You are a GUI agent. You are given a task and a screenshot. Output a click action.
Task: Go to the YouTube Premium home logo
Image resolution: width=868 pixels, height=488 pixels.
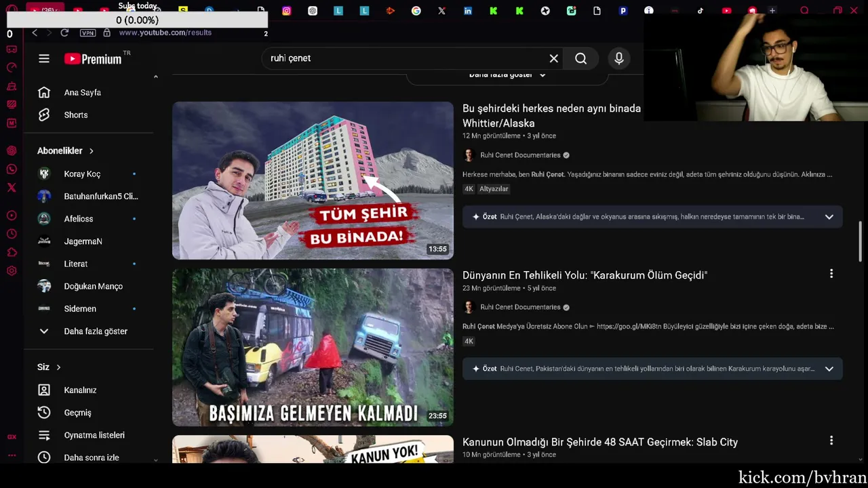pos(93,59)
